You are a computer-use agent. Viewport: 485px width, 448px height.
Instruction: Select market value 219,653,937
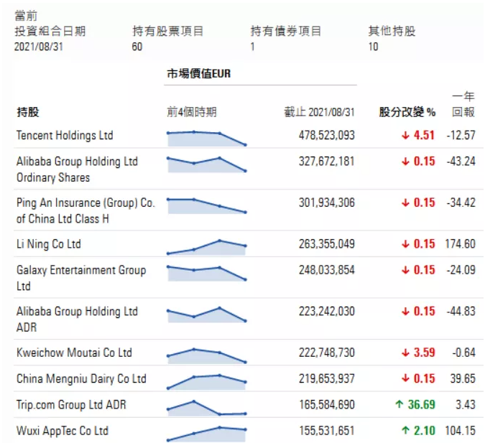point(327,379)
